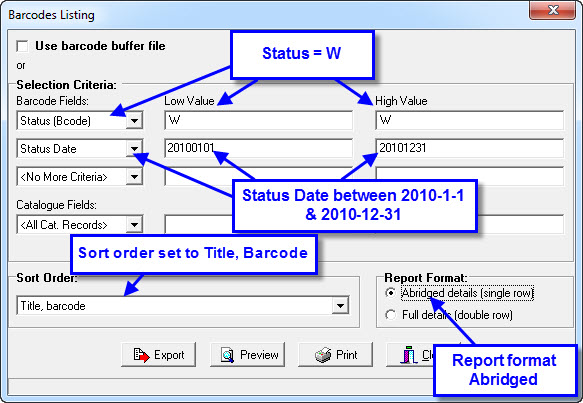583x403 pixels.
Task: Click the Print button
Action: pyautogui.click(x=335, y=355)
